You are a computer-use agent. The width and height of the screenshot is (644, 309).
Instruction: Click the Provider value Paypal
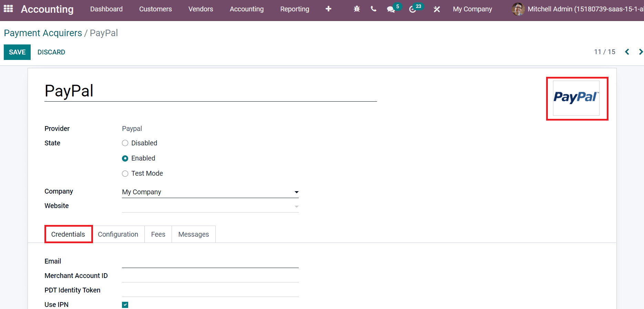132,128
